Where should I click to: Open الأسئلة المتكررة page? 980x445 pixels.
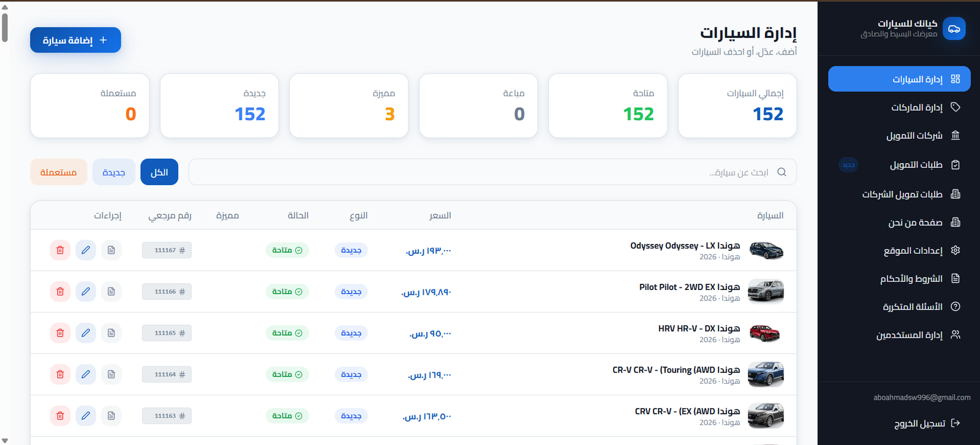click(899, 306)
